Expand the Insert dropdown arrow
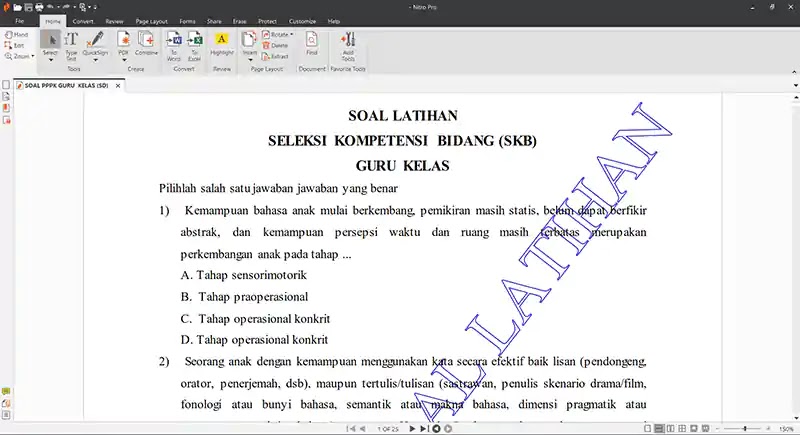This screenshot has width=800, height=435. [249, 60]
